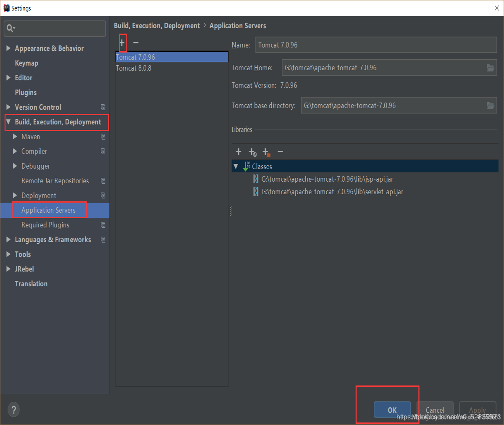Open Keymap settings
This screenshot has height=425, width=504.
click(x=26, y=63)
